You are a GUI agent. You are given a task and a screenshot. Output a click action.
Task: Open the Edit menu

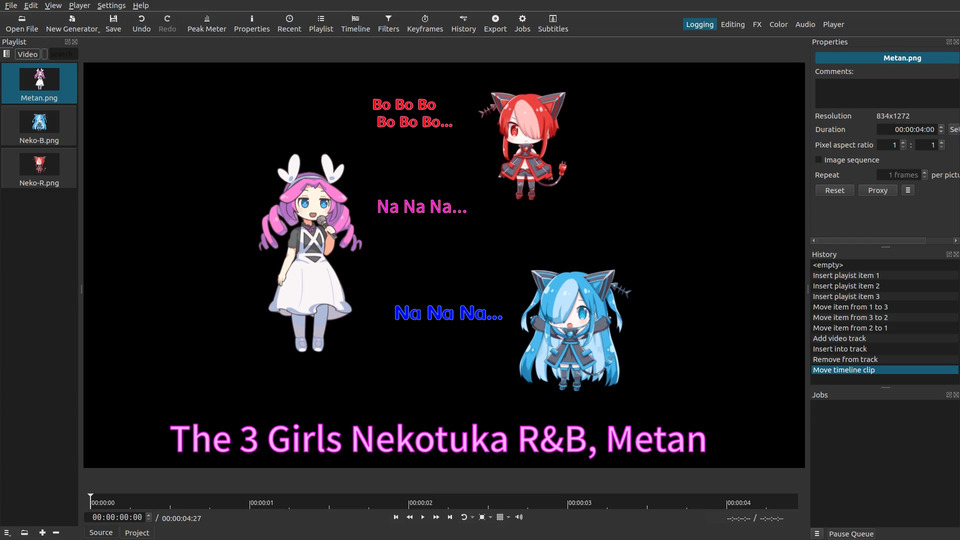(31, 6)
